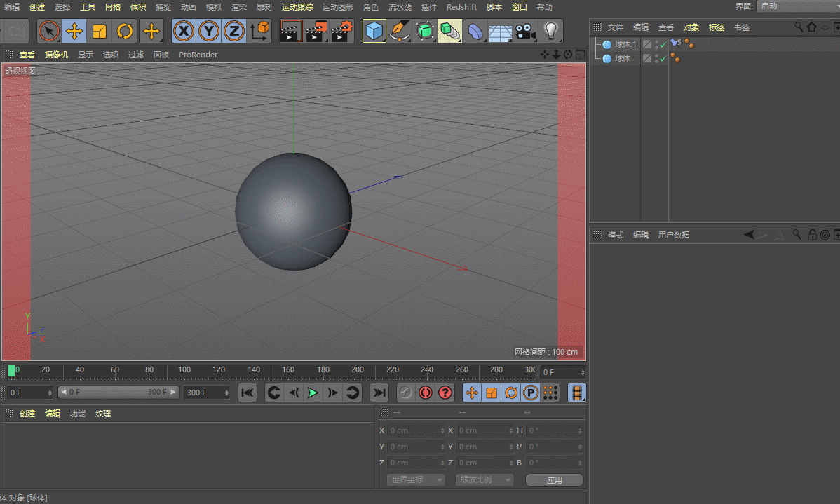
Task: Add a Light using the bulb icon
Action: coord(551,31)
